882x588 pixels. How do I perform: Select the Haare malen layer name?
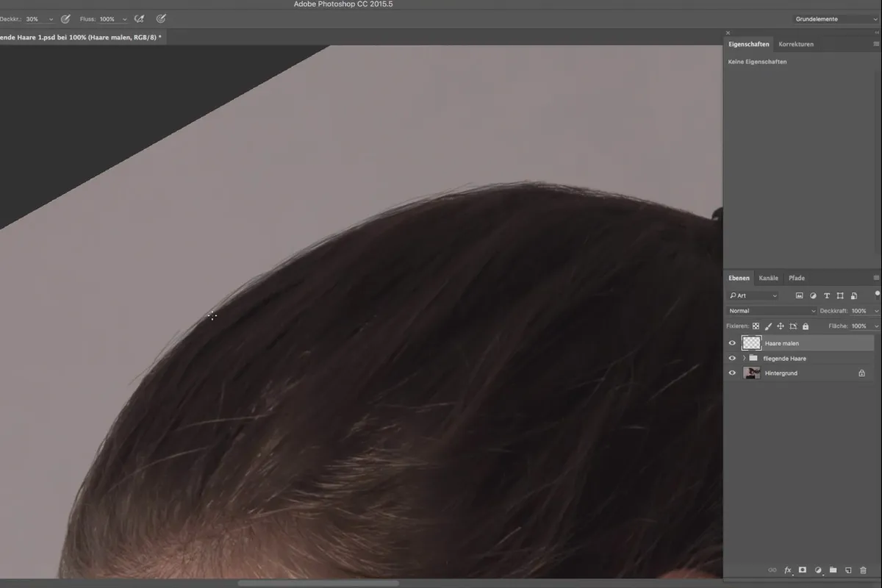[x=781, y=343]
